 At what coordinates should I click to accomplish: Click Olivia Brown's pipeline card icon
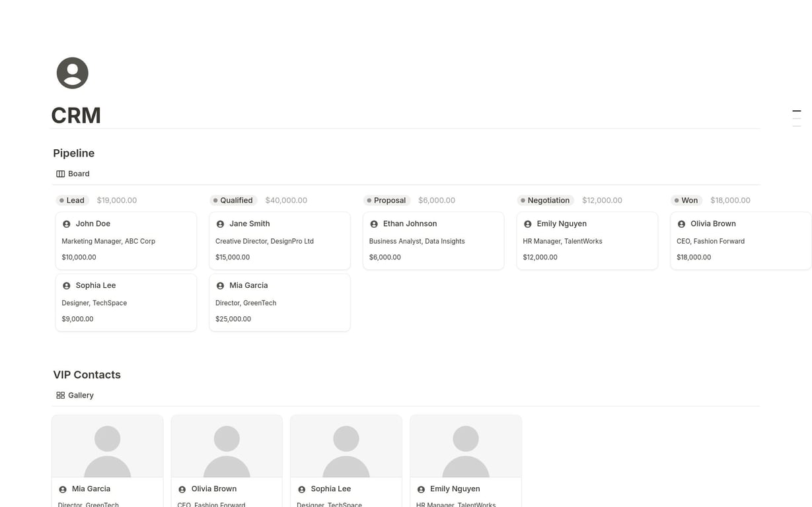[x=681, y=224]
